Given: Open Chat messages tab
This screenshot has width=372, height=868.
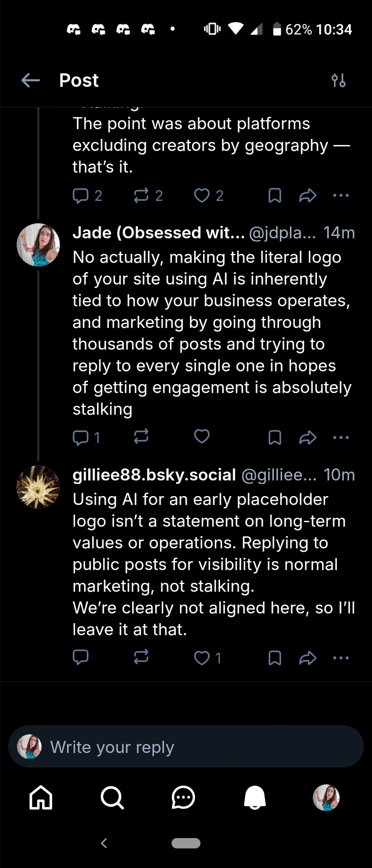Looking at the screenshot, I should (183, 797).
